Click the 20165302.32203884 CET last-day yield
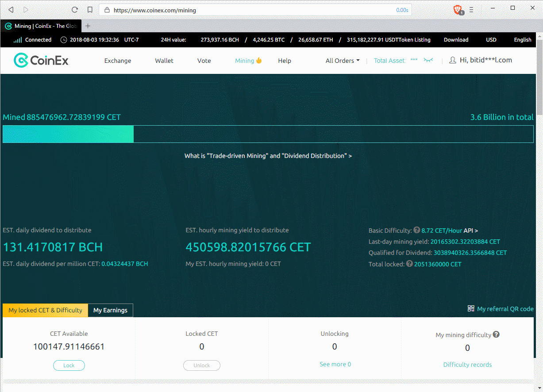 pos(465,242)
